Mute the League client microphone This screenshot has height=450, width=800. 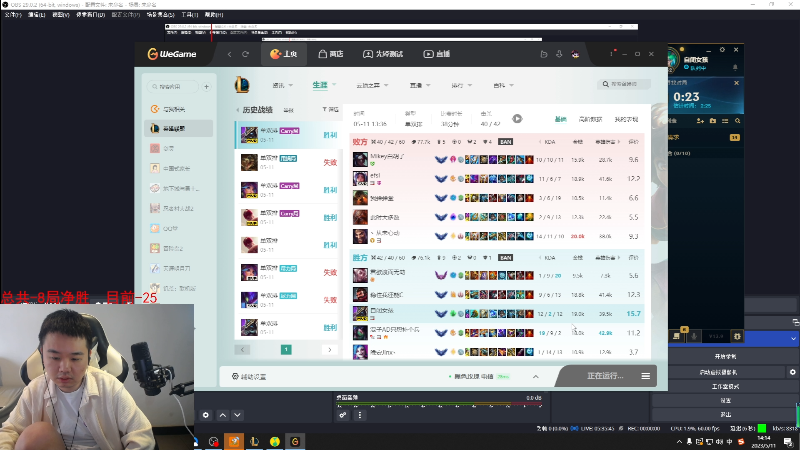click(x=694, y=336)
